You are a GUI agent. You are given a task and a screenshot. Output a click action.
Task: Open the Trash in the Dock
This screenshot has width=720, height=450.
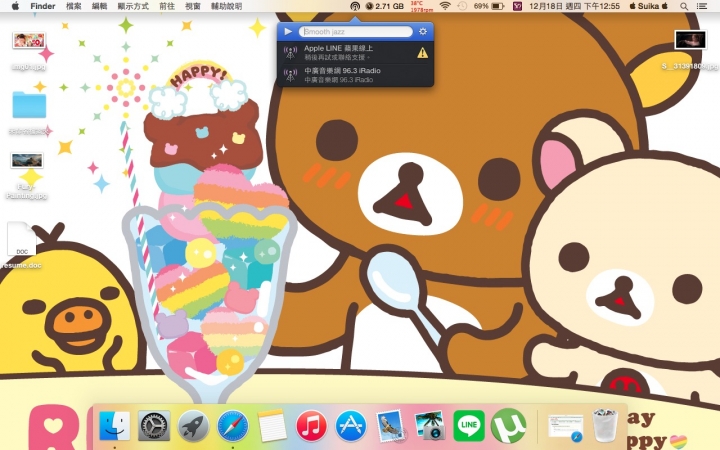click(x=605, y=426)
